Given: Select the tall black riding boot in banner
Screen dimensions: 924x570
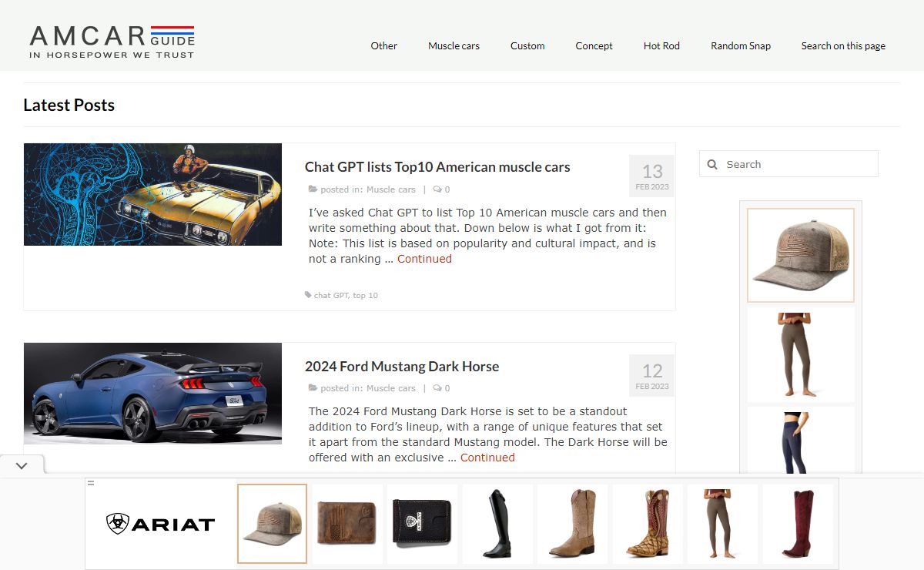Looking at the screenshot, I should 497,524.
